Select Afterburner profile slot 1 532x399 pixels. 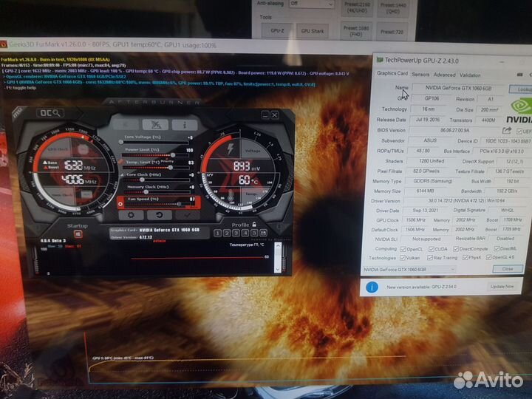[x=218, y=233]
